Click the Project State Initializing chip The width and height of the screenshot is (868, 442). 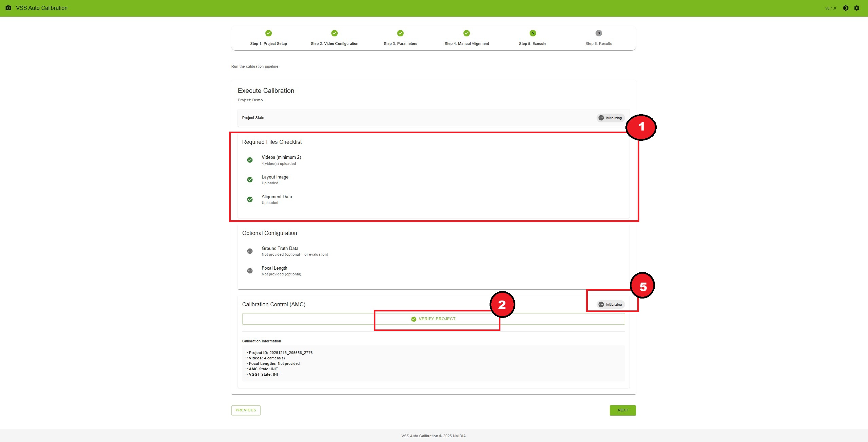point(610,118)
